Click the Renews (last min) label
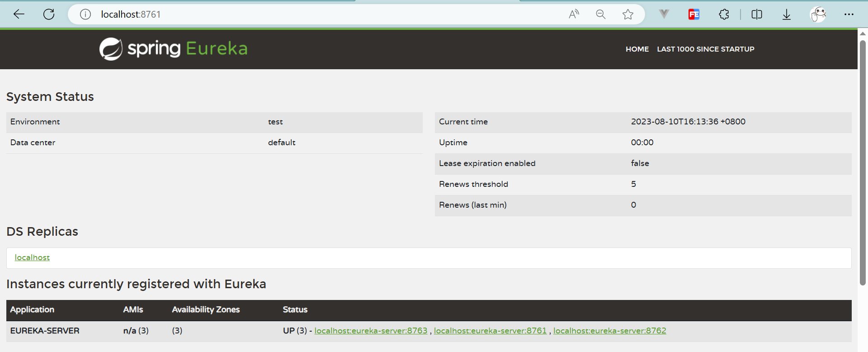This screenshot has height=352, width=868. point(472,205)
